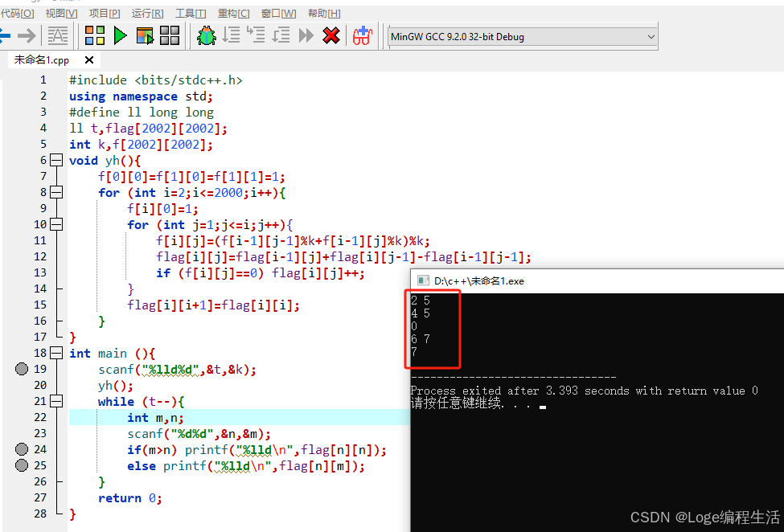
Task: Click the Step Out debug icon
Action: coord(281,35)
